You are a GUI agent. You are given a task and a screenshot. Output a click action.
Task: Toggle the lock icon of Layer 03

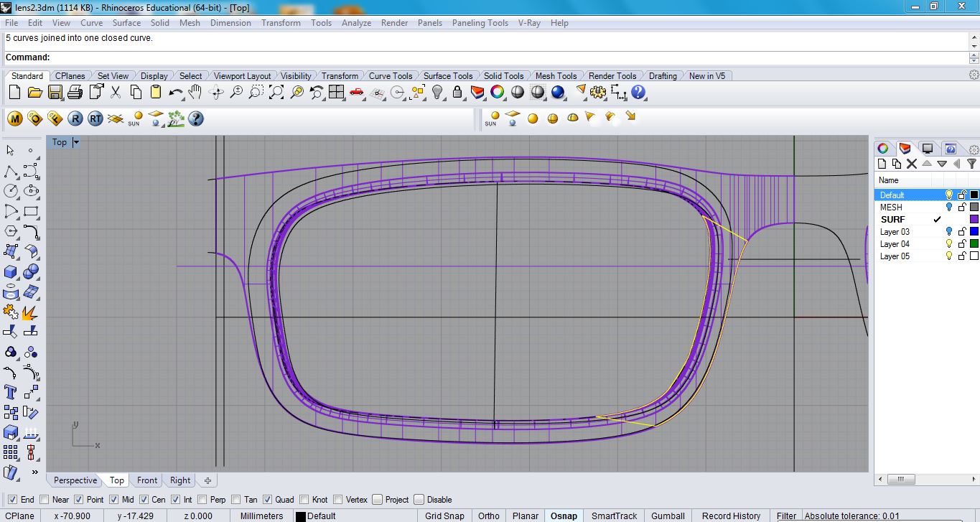click(x=962, y=232)
